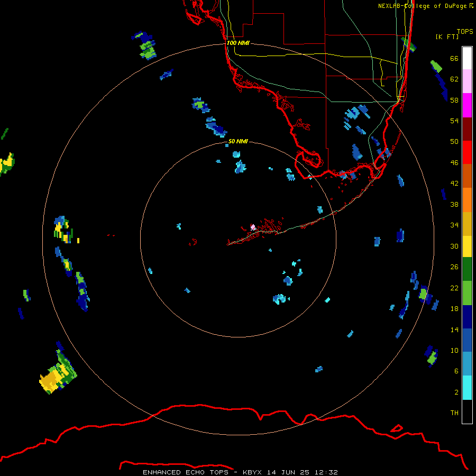The height and width of the screenshot is (476, 476).
Task: Click the 12:32 timestamp
Action: click(x=326, y=472)
